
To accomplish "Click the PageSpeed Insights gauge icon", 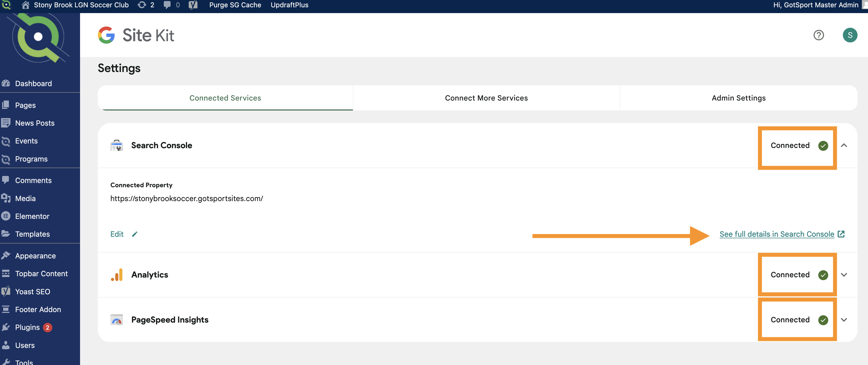I will pos(117,320).
